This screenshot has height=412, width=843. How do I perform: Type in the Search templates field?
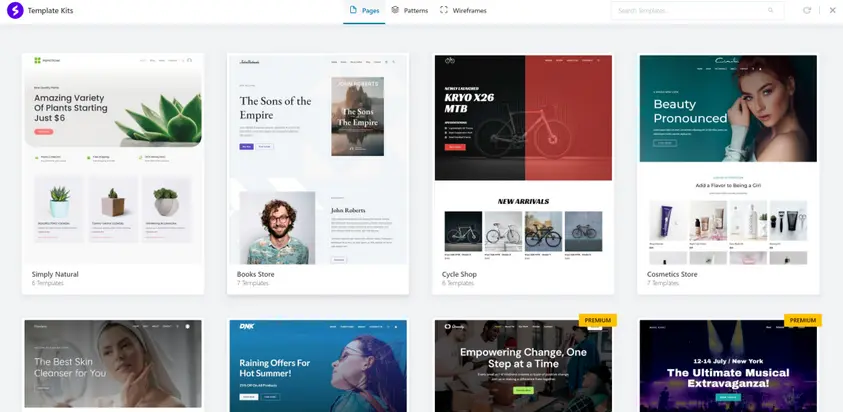(x=690, y=10)
